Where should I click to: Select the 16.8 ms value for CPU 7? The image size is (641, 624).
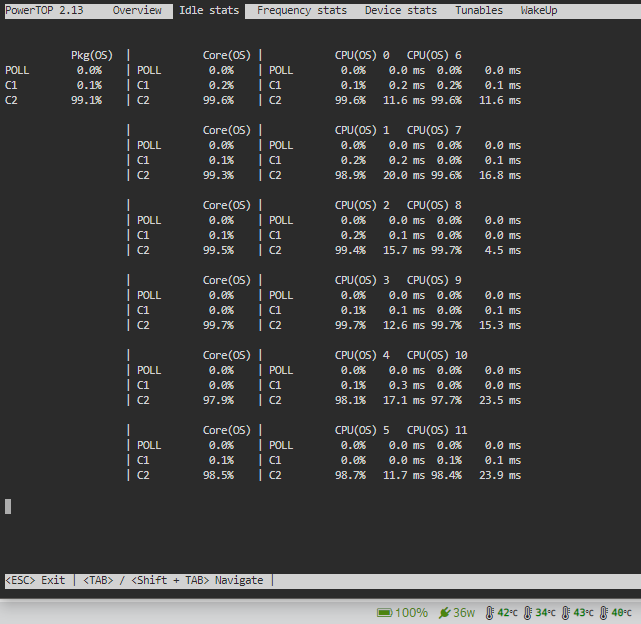tap(500, 175)
